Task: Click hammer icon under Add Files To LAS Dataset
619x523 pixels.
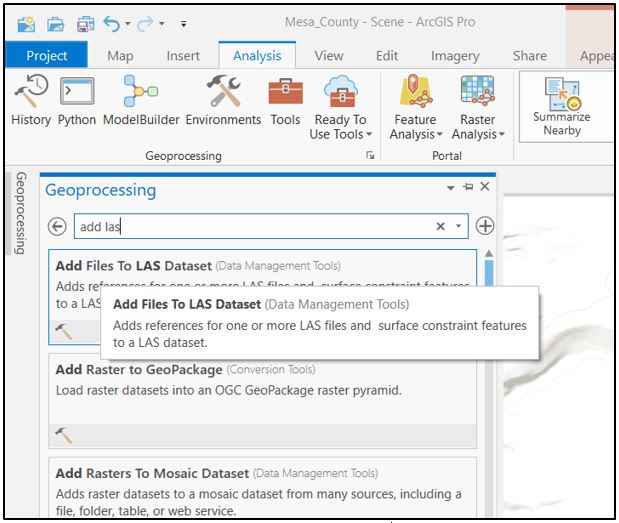Action: (64, 331)
